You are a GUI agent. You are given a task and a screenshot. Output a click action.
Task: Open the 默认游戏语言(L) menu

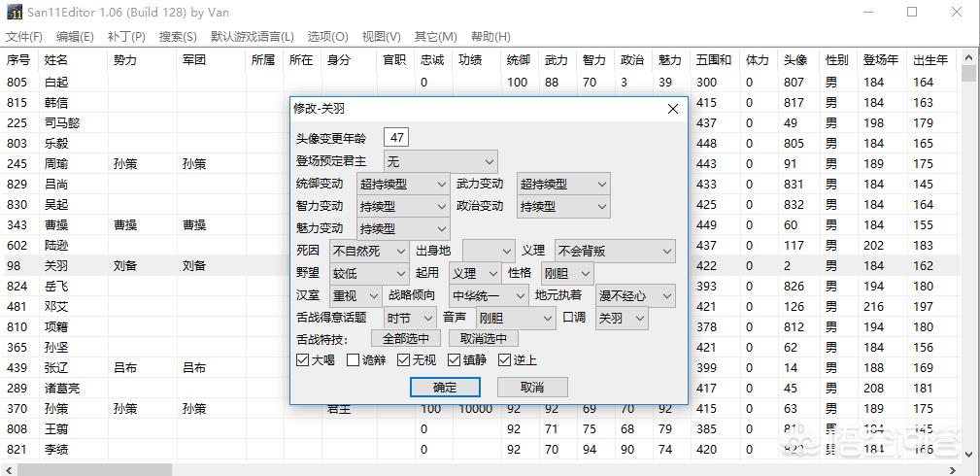tap(252, 37)
